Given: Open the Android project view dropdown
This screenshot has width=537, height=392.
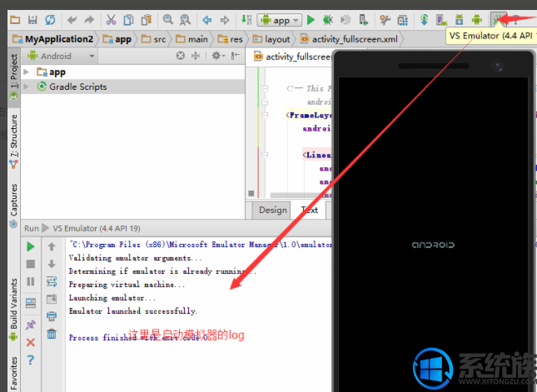Looking at the screenshot, I should click(61, 56).
